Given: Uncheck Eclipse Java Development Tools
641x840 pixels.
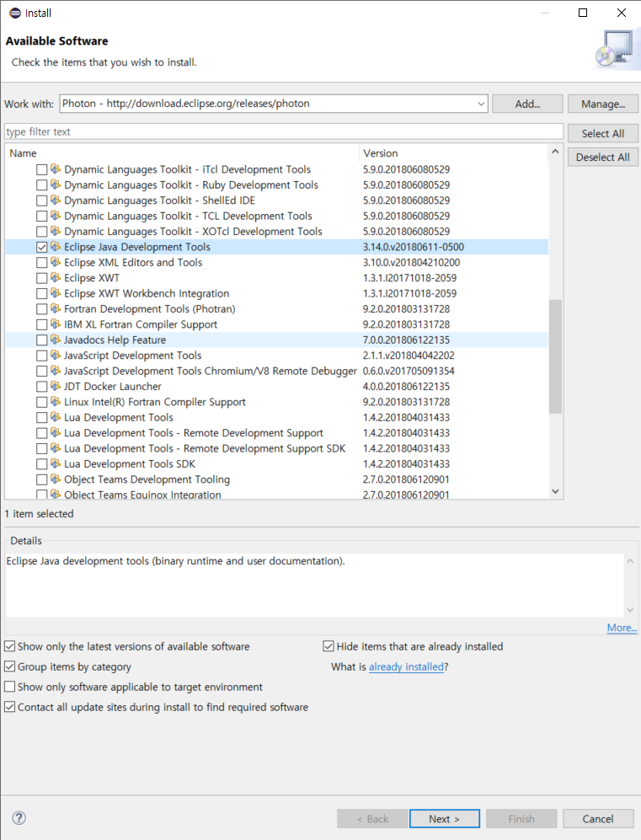Looking at the screenshot, I should [42, 248].
